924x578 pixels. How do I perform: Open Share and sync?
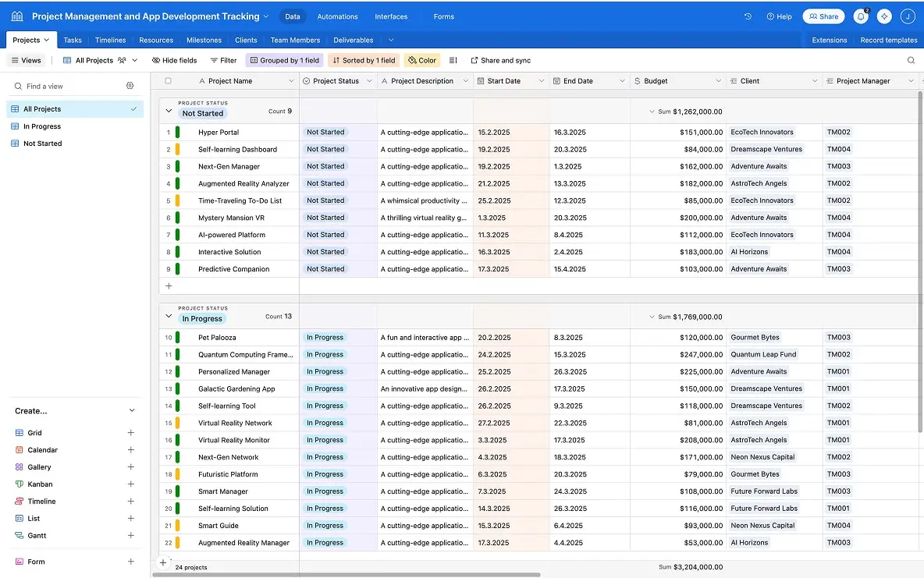point(500,60)
